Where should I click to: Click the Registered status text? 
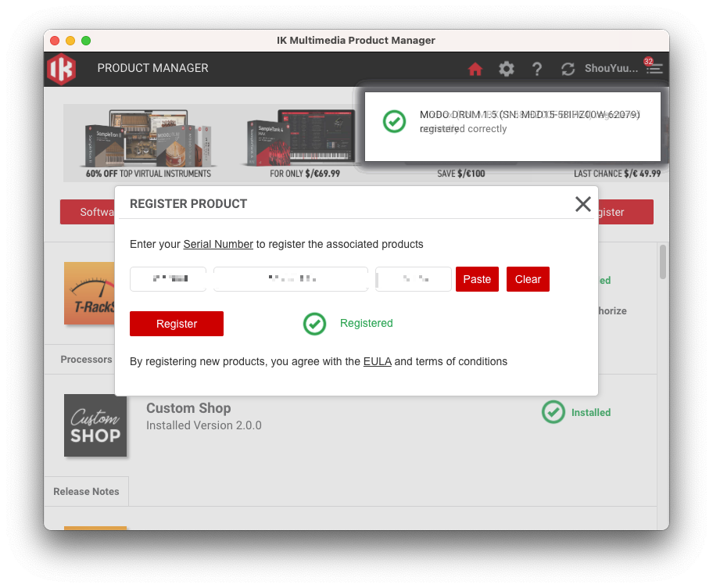(366, 324)
